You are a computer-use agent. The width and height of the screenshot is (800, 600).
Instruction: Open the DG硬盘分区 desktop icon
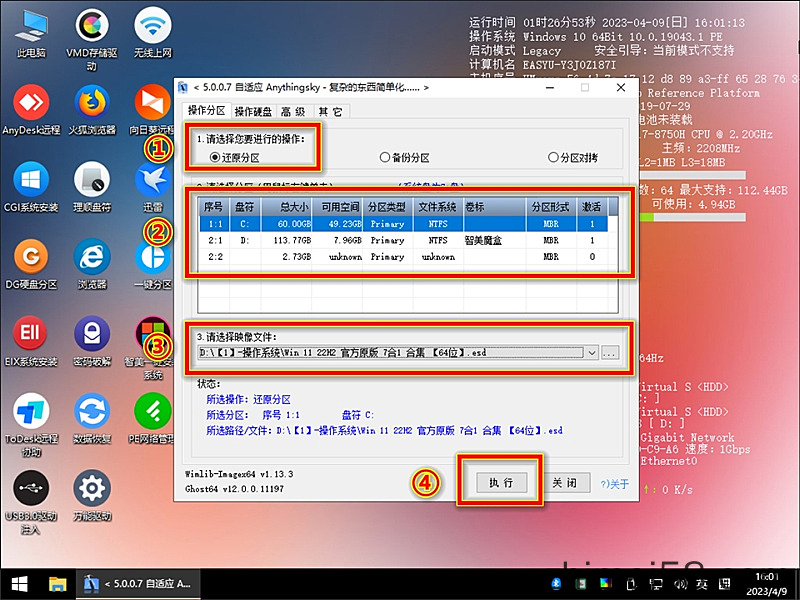[x=31, y=264]
